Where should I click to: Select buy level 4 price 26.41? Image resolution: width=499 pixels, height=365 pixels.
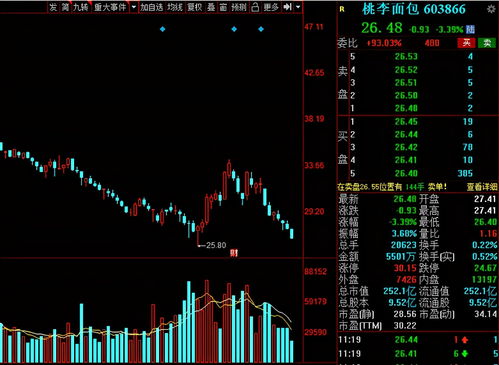tap(406, 160)
